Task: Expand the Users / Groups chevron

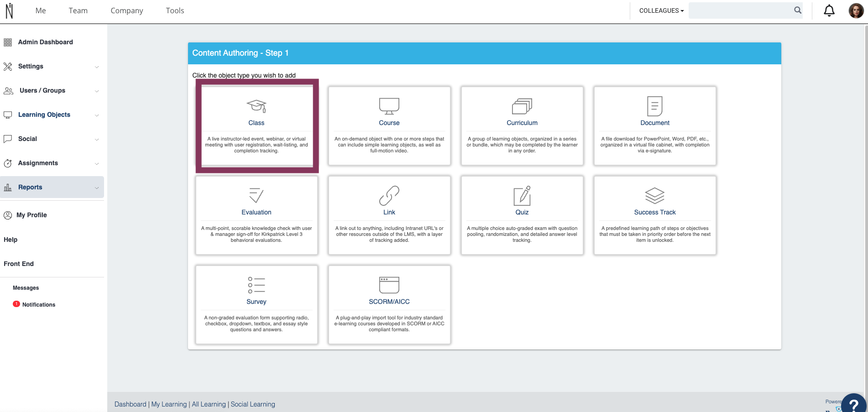Action: 97,91
